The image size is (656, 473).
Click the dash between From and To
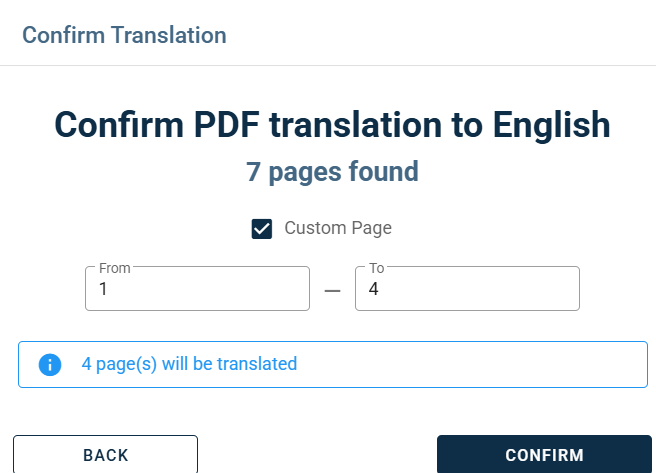pyautogui.click(x=332, y=290)
